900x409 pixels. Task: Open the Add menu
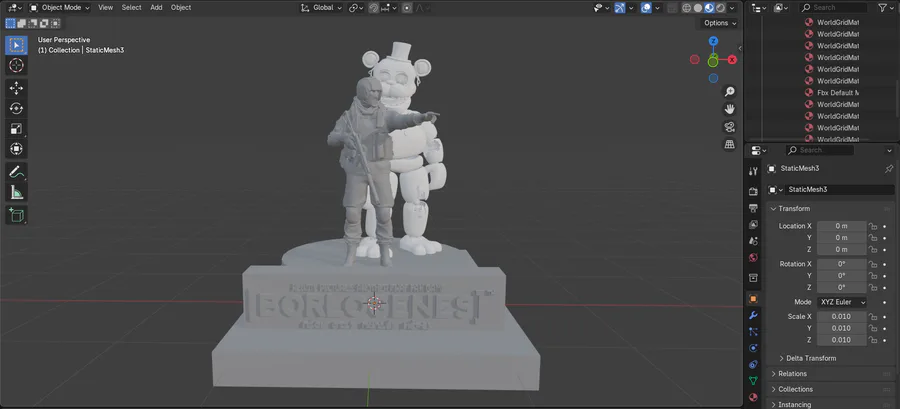click(156, 8)
